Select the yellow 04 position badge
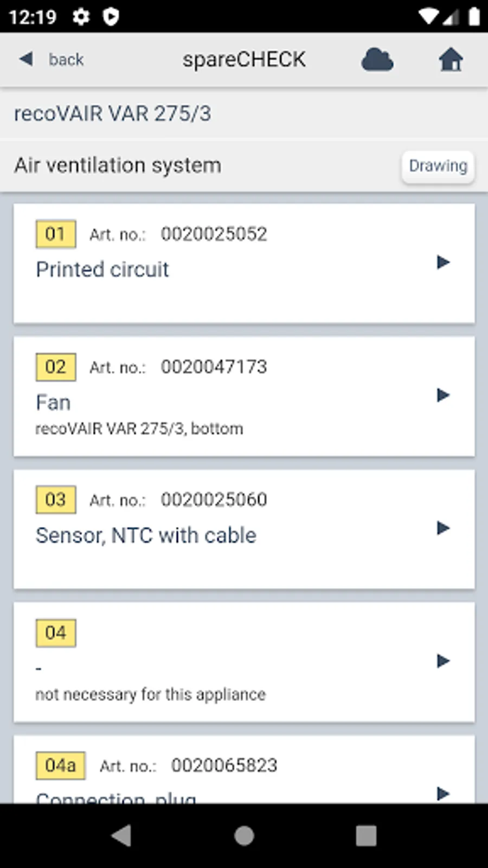The width and height of the screenshot is (488, 868). point(56,633)
